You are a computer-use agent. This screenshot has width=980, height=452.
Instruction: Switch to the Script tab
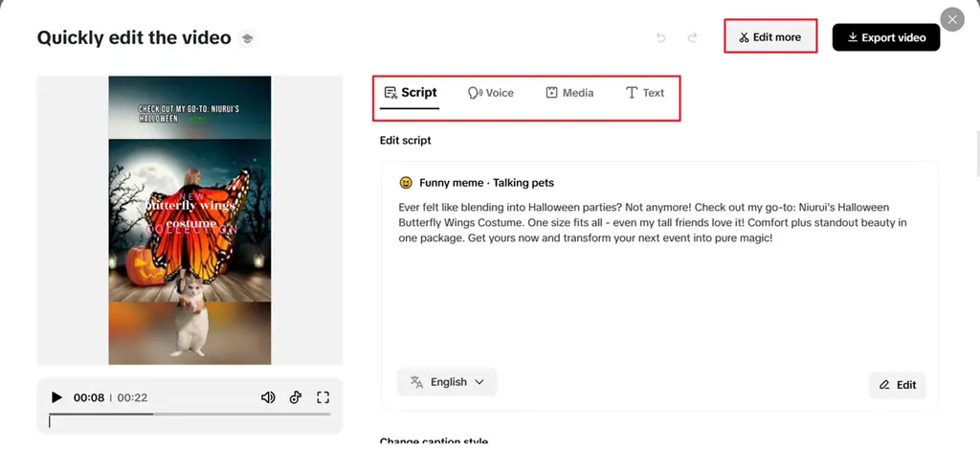[x=410, y=93]
